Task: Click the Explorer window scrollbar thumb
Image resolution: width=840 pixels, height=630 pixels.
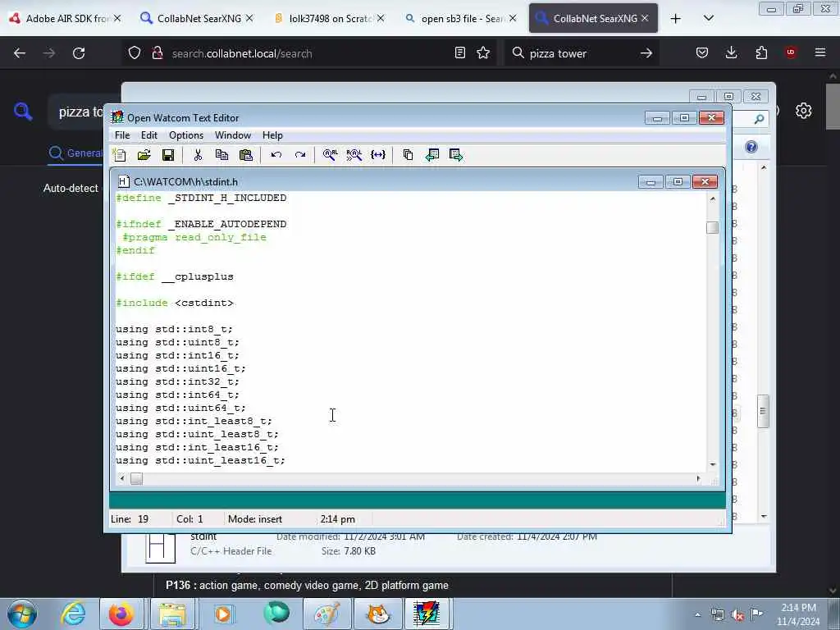Action: 763,411
